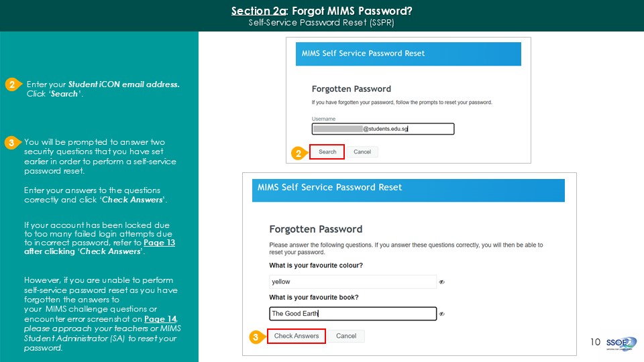Click the orange step 3 badge in the teal panel

pos(11,143)
